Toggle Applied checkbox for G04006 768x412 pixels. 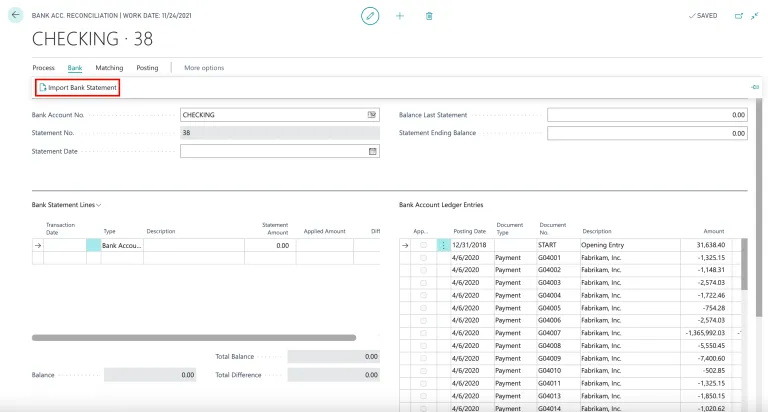pyautogui.click(x=423, y=320)
